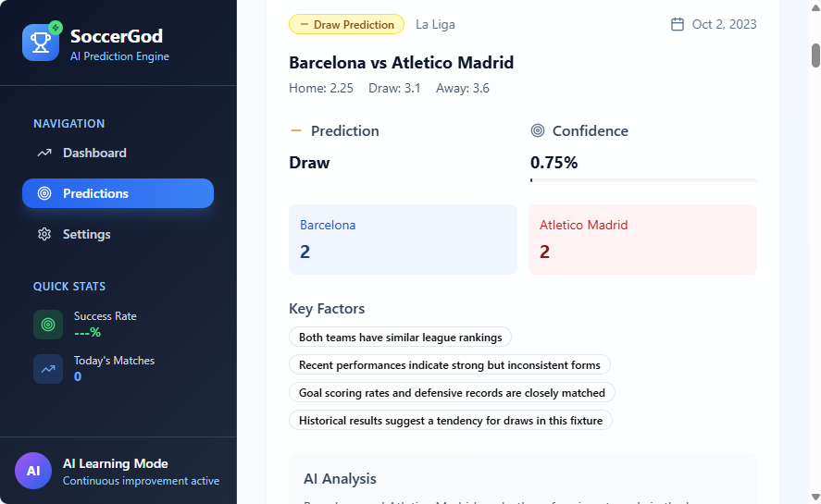Click the Confidence target icon
The height and width of the screenshot is (504, 821).
pos(538,130)
